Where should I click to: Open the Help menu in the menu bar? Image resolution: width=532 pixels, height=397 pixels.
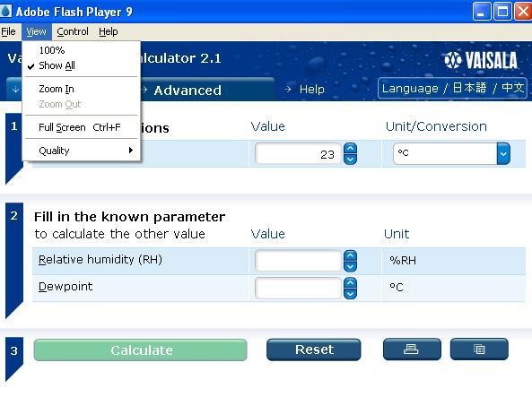pyautogui.click(x=109, y=31)
